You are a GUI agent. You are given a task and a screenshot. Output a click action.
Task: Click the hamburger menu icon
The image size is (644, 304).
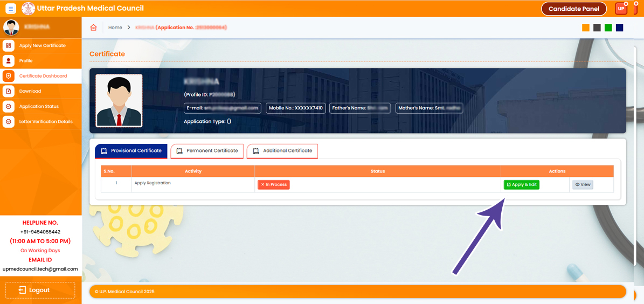pos(11,9)
